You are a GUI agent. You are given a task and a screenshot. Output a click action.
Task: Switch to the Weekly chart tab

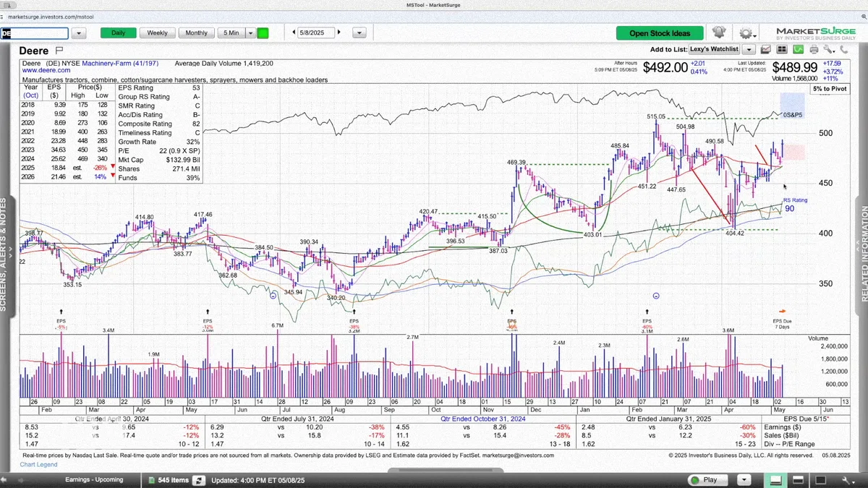(x=158, y=33)
